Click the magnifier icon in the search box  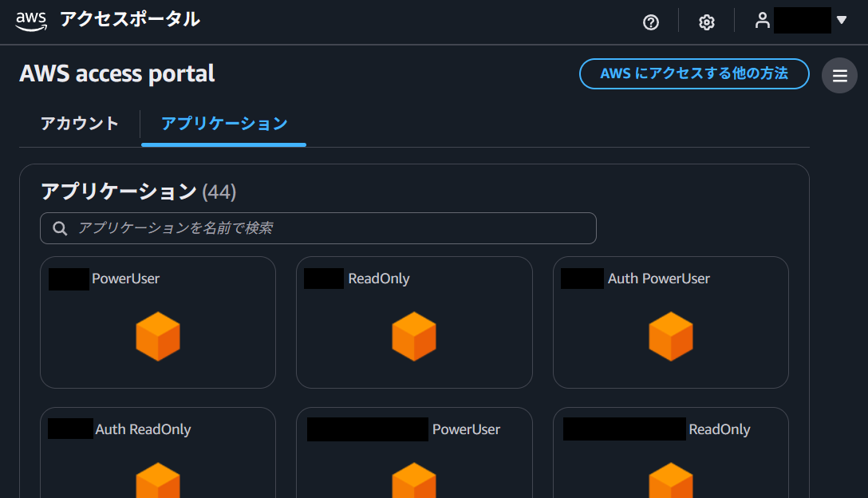(x=60, y=228)
